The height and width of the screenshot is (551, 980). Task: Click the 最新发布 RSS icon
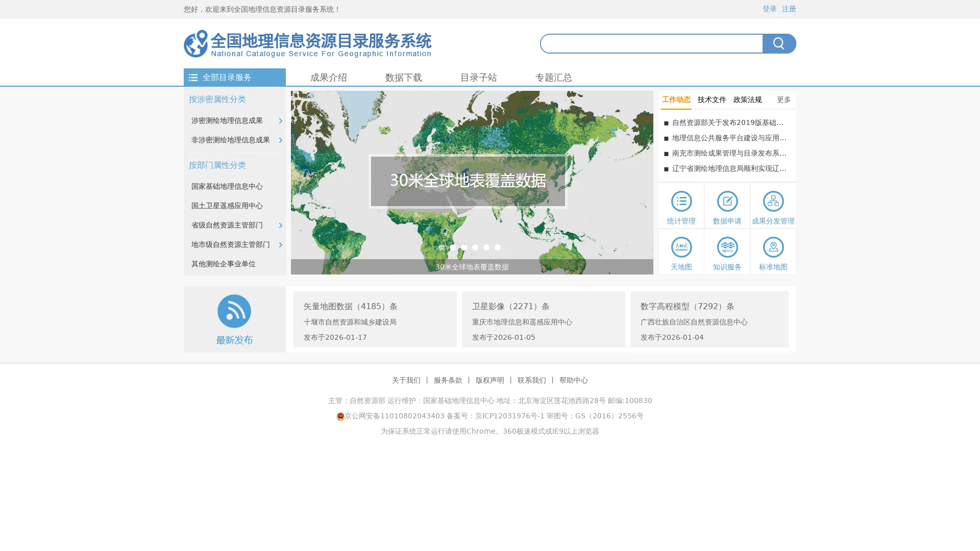pos(234,311)
